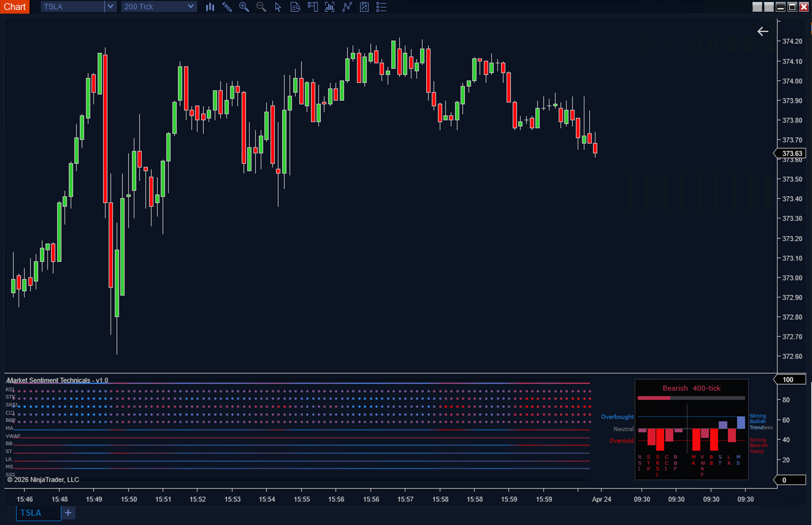Click the 'Bearish 400-tick' heading
This screenshot has width=812, height=525.
point(691,388)
